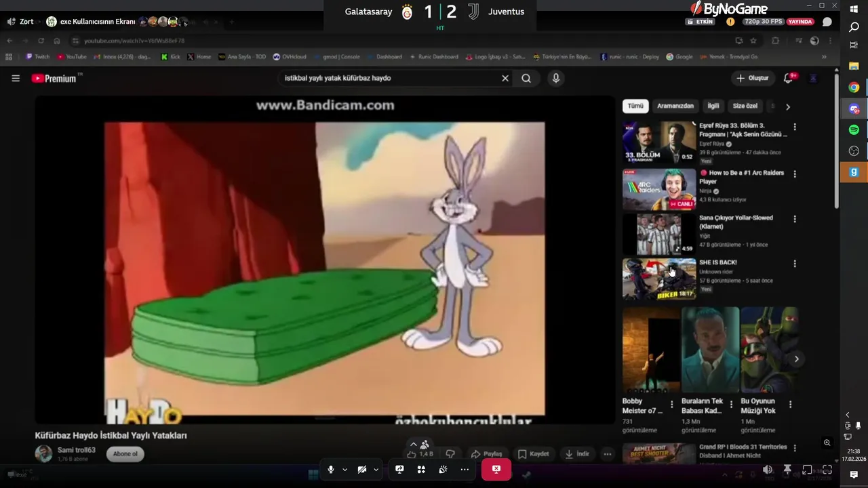This screenshot has width=868, height=488.
Task: Open the stream chat bubble icon
Action: pyautogui.click(x=827, y=22)
